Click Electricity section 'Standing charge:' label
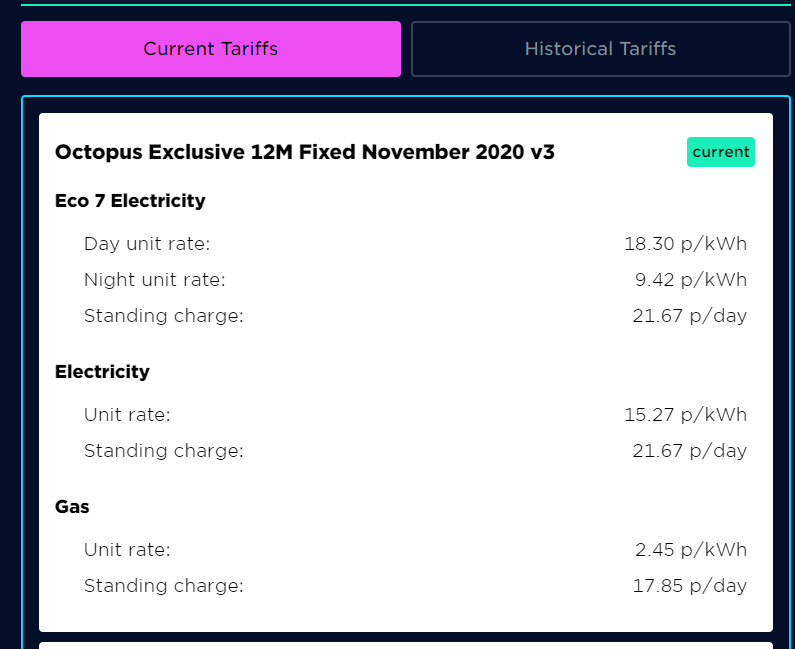This screenshot has width=795, height=649. tap(163, 451)
